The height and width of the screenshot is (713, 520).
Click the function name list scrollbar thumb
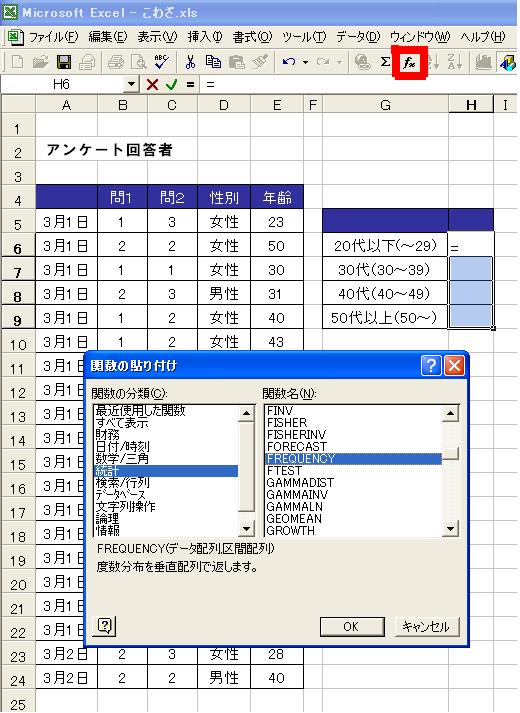(450, 453)
